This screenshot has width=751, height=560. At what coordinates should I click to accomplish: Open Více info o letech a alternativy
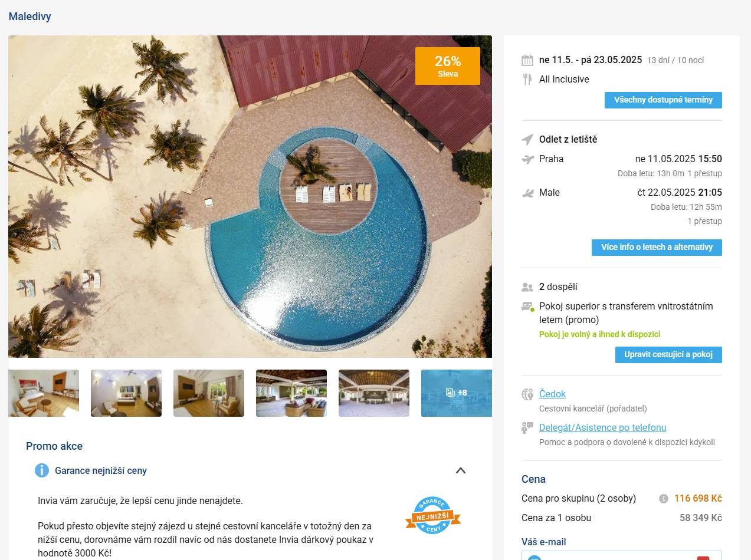tap(657, 248)
